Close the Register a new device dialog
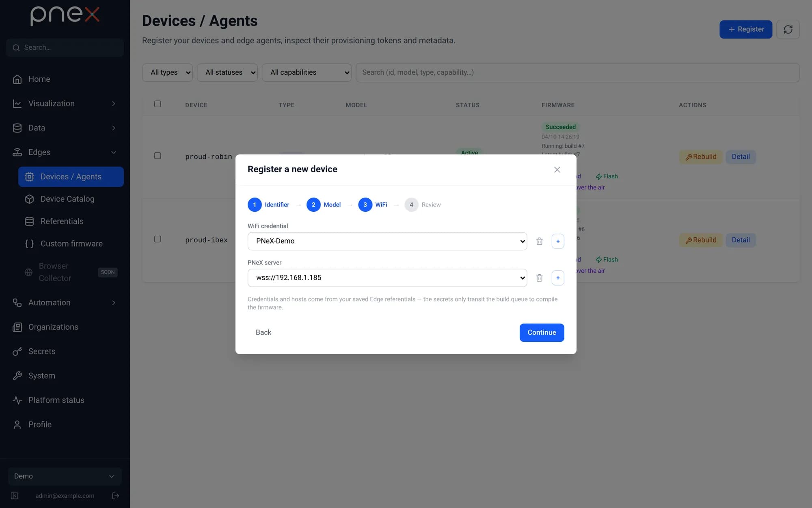The width and height of the screenshot is (812, 508). 557,169
